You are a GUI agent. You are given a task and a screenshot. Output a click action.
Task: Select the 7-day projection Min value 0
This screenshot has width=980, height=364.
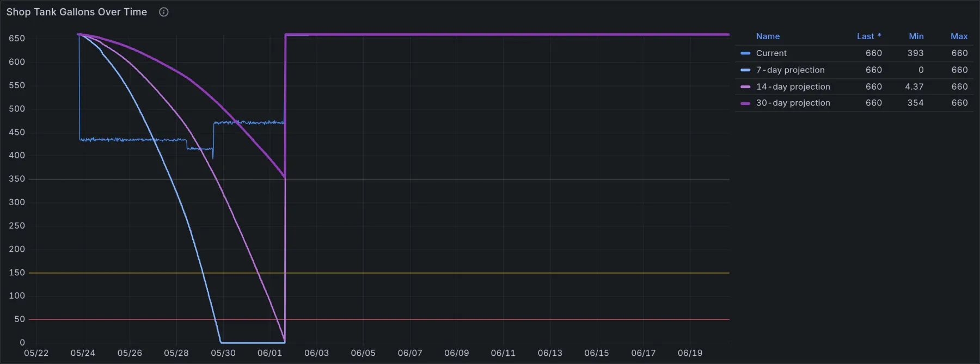(921, 70)
